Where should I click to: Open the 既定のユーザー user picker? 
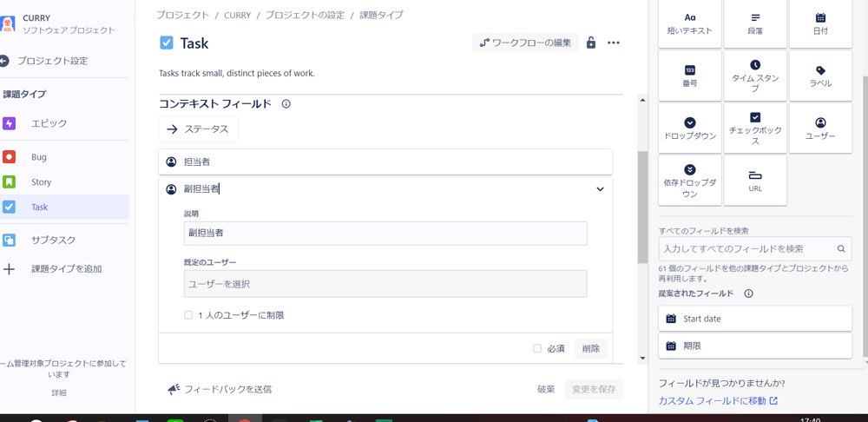pos(385,284)
